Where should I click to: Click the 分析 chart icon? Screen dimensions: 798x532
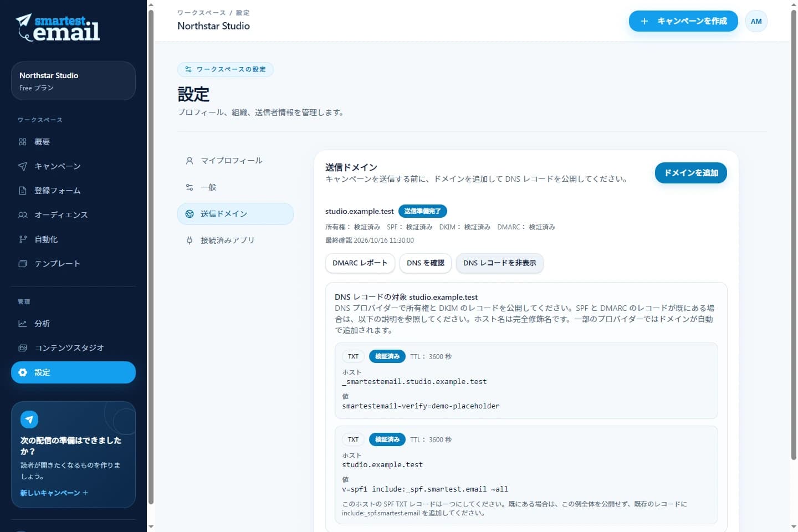tap(23, 324)
